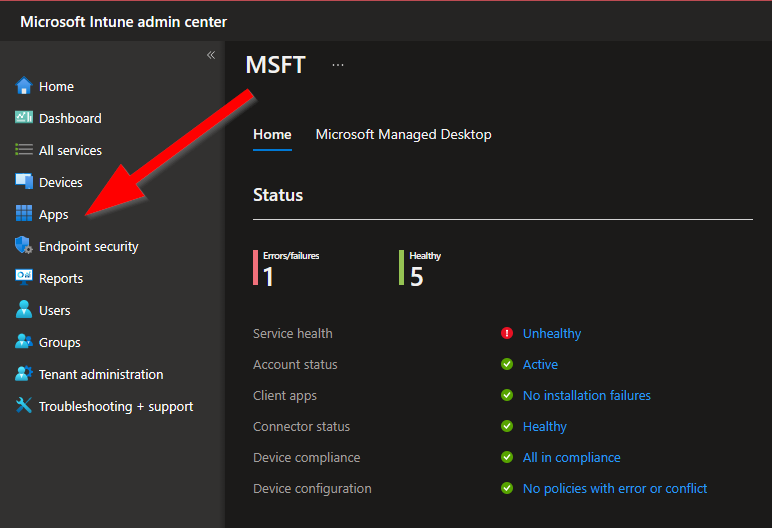772x528 pixels.
Task: Collapse the sidebar with double chevron
Action: click(211, 55)
